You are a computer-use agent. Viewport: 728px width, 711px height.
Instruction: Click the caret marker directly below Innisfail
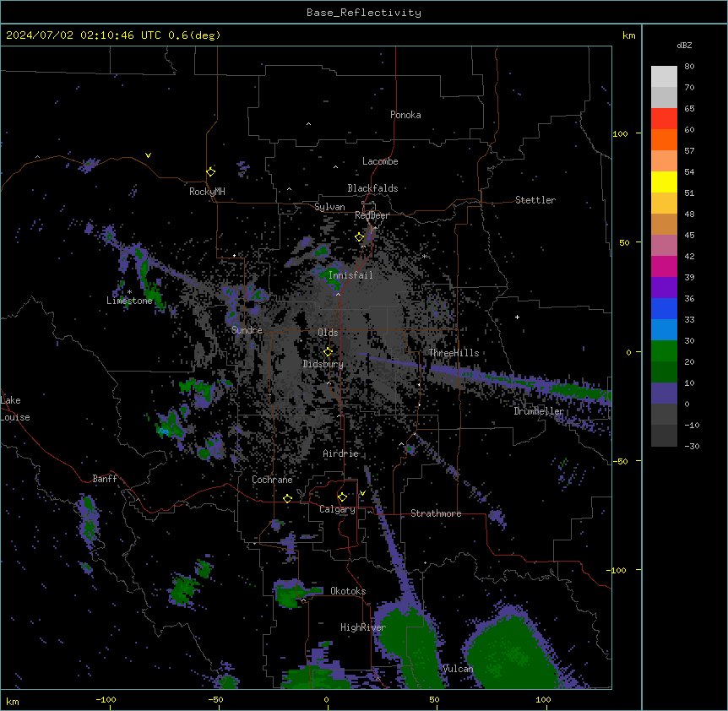coord(338,294)
